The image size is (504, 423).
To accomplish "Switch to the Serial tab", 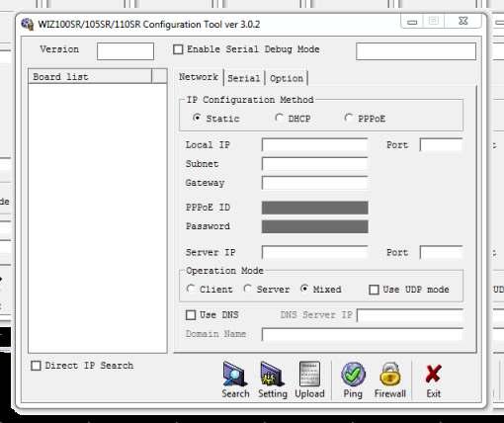I will point(244,78).
